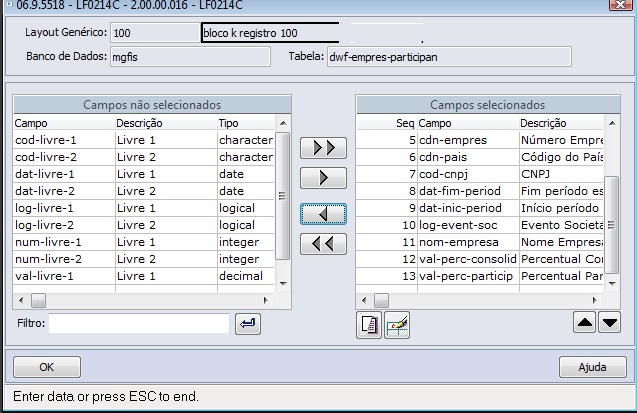
Task: Click the character type cell of cod-livre-1
Action: [246, 140]
